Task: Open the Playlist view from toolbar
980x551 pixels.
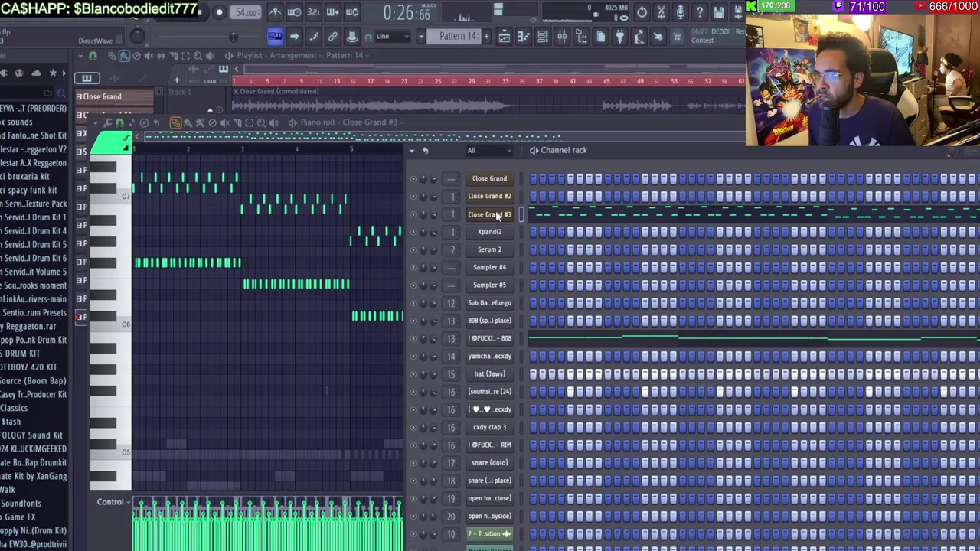Action: (505, 36)
